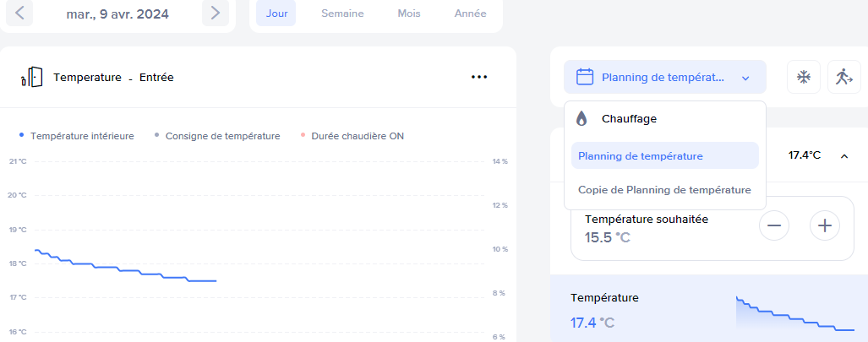Go to next day with right arrow

(x=216, y=13)
